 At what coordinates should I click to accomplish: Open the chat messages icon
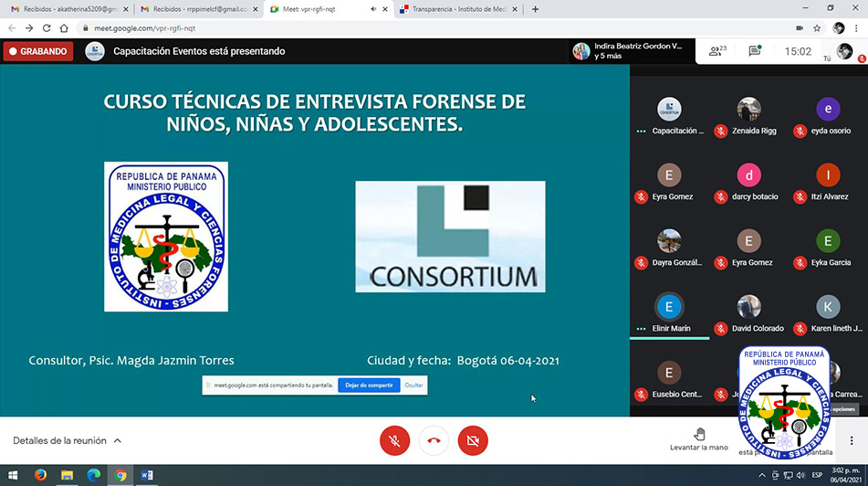pyautogui.click(x=755, y=51)
